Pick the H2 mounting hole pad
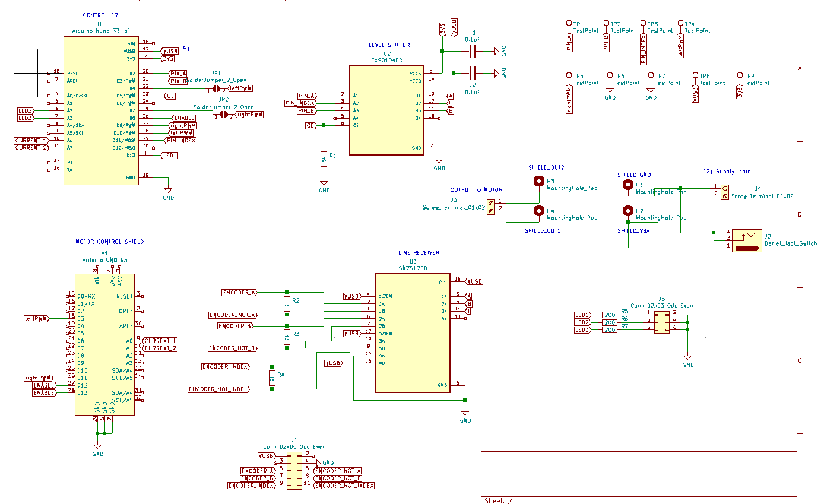 628,211
